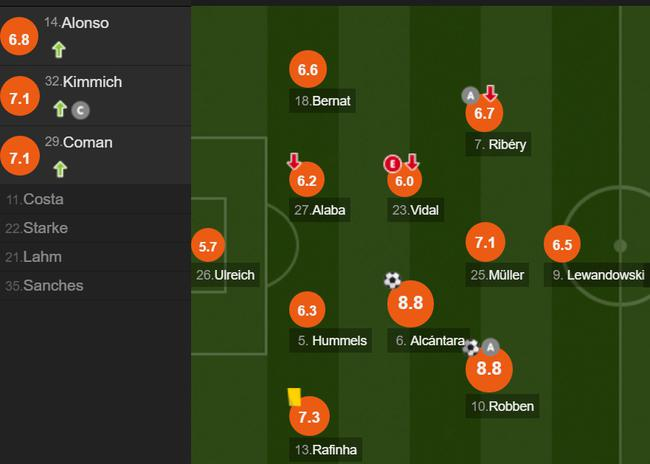Image resolution: width=650 pixels, height=464 pixels.
Task: Click Robben's 8.8 rating circle
Action: (x=489, y=369)
